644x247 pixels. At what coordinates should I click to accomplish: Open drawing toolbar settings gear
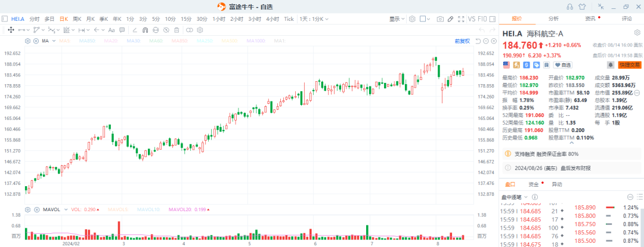point(200,30)
